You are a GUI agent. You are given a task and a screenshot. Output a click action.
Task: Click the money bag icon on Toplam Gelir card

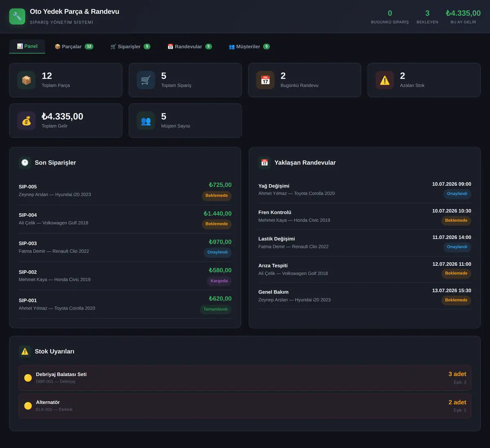(27, 121)
